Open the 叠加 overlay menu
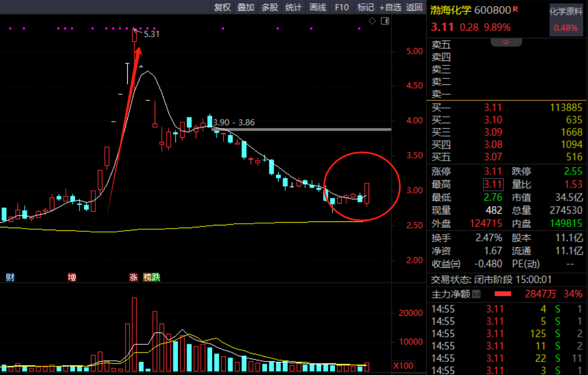Viewport: 588px width, 375px height. pos(246,7)
